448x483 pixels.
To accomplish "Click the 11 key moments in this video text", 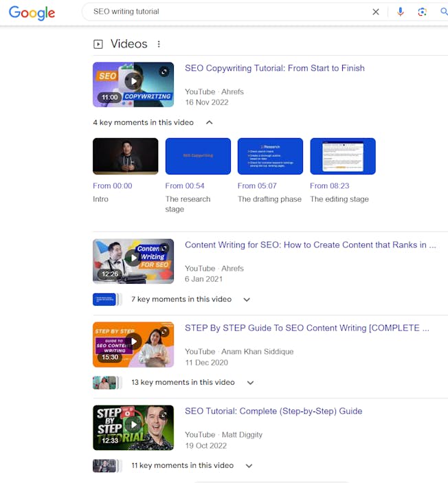I will coord(182,465).
